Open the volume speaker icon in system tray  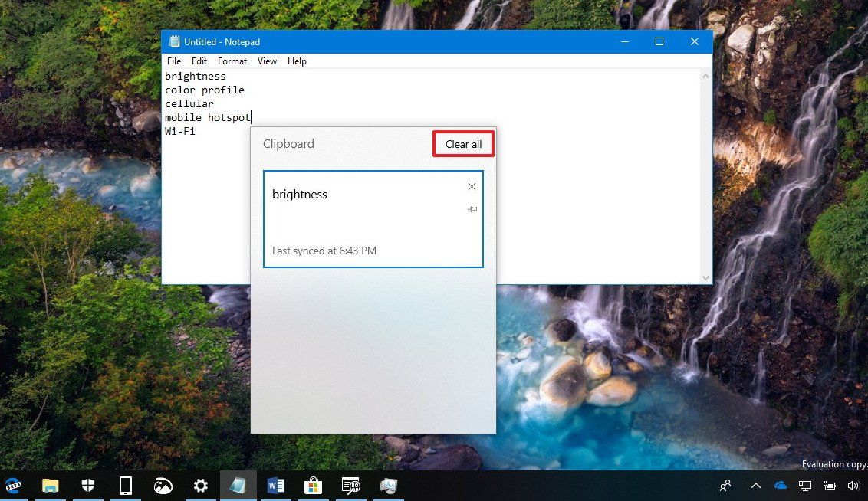coord(853,485)
